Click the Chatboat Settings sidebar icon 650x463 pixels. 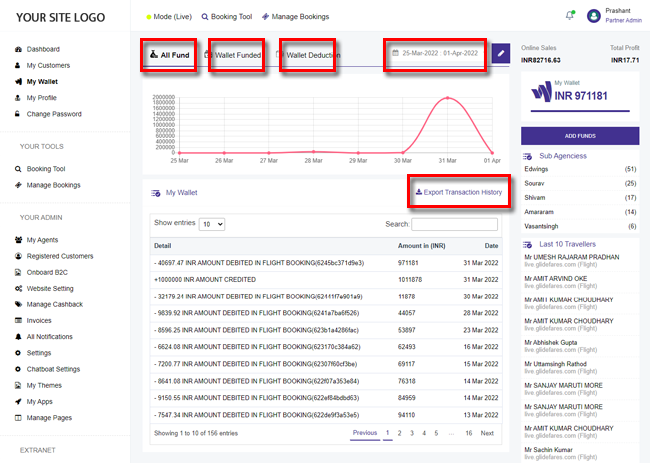18,369
